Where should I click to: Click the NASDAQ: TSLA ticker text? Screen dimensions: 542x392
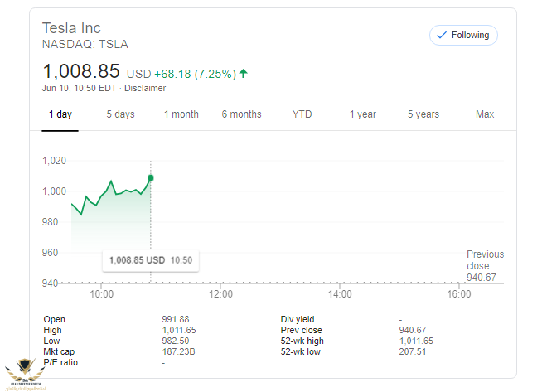tap(85, 45)
